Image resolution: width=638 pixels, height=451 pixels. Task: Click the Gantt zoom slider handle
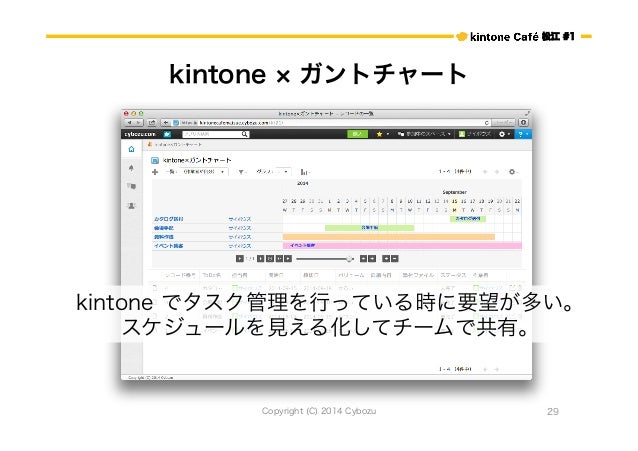pyautogui.click(x=349, y=259)
